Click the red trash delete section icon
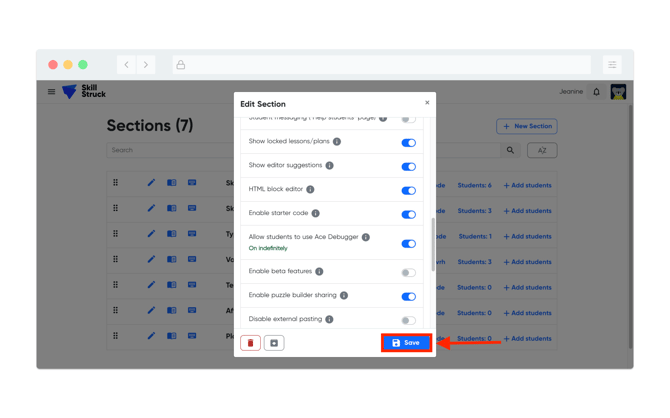Screen dimensions: 670x418 (250, 343)
